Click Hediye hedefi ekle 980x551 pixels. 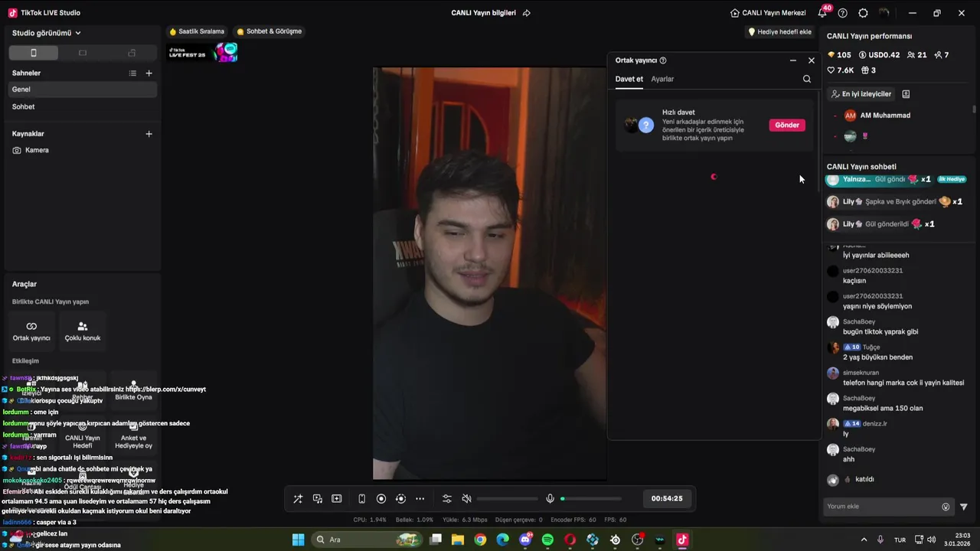[x=779, y=32]
